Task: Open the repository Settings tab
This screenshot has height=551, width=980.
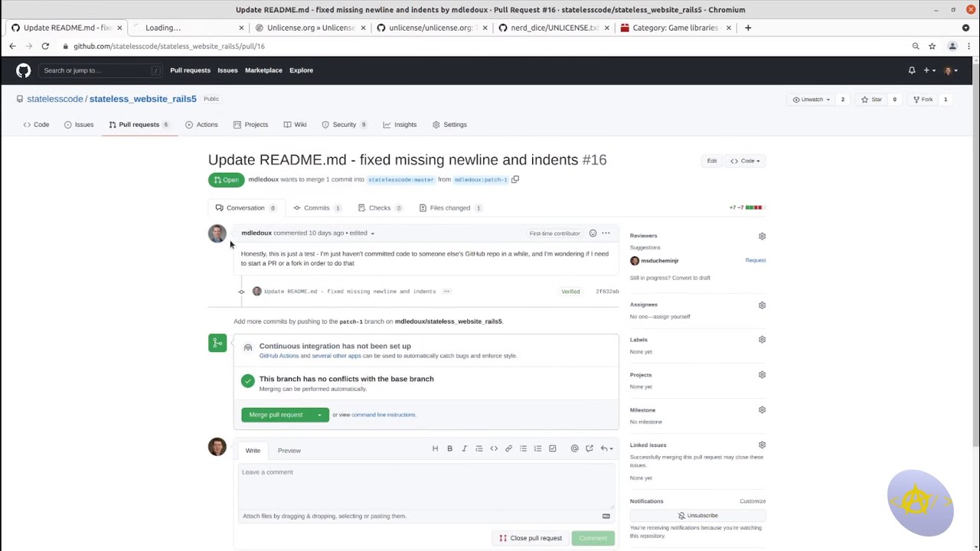Action: (449, 125)
